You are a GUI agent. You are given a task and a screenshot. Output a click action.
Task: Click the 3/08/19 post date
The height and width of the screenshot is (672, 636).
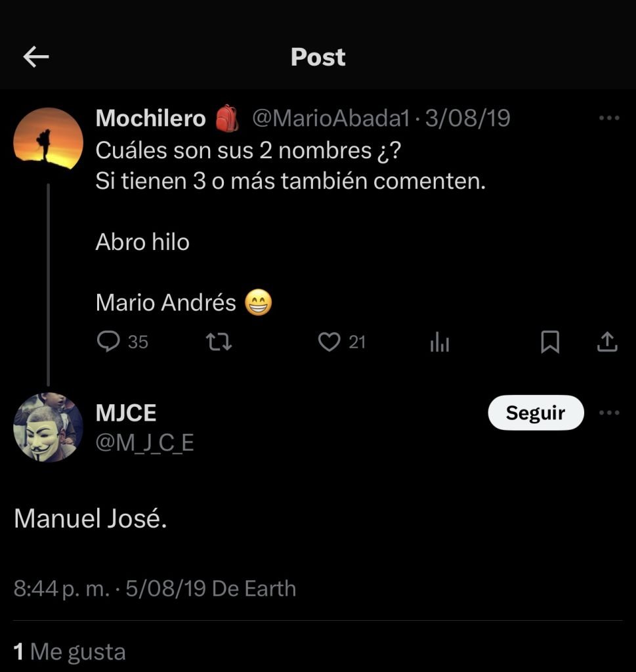pyautogui.click(x=468, y=118)
